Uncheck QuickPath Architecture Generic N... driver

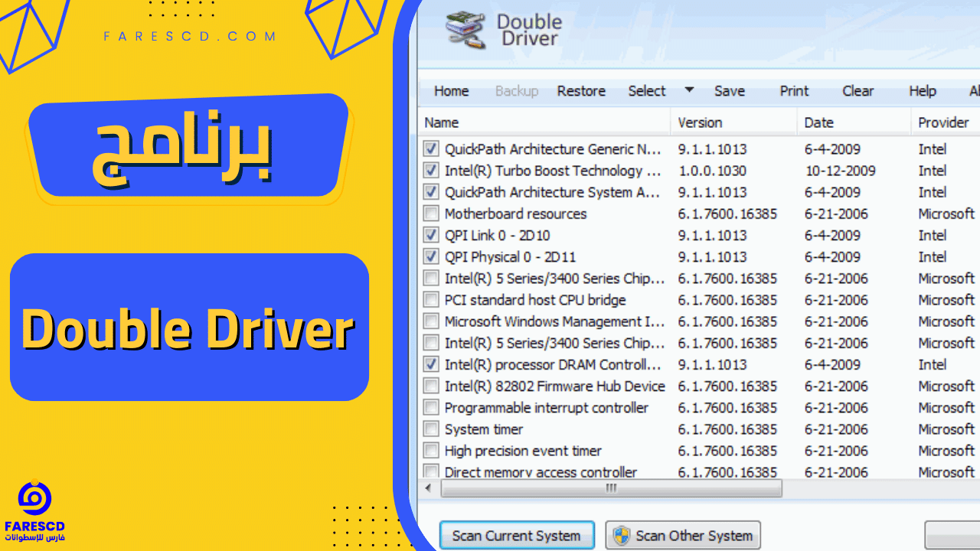(431, 149)
